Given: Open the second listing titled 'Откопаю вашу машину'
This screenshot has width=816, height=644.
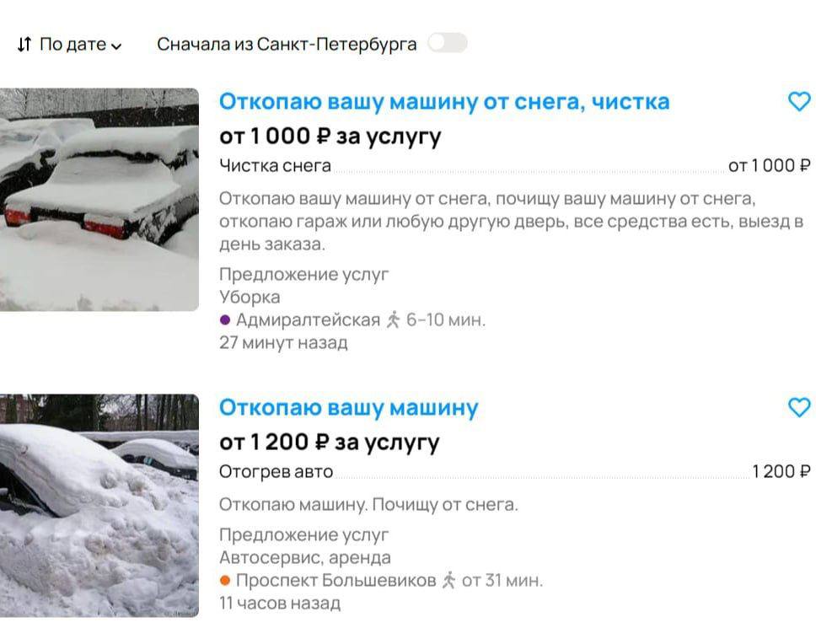Looking at the screenshot, I should click(348, 407).
